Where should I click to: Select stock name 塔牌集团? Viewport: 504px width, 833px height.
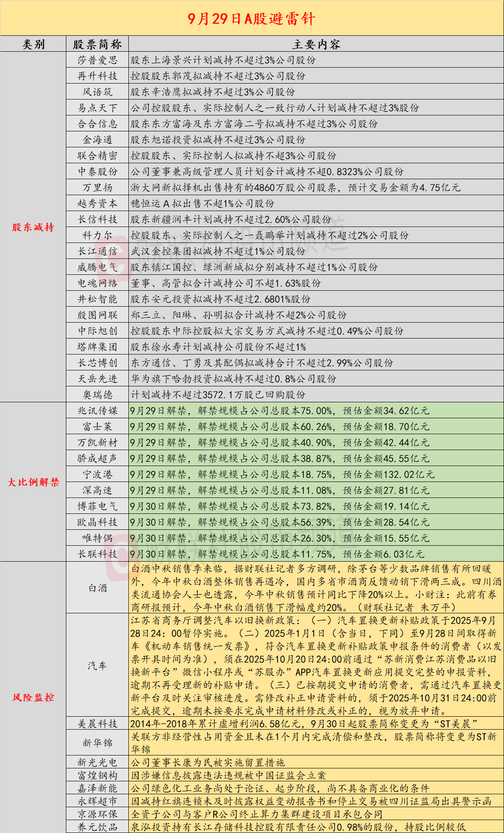(97, 347)
